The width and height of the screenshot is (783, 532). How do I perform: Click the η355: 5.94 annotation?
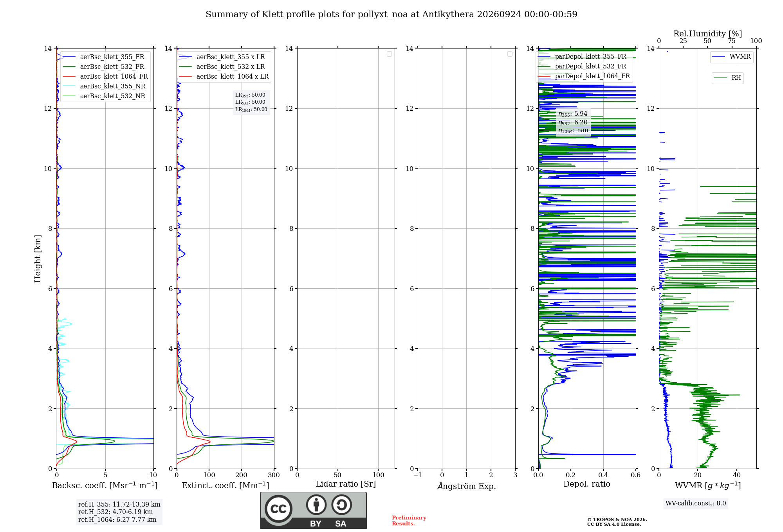coord(573,114)
